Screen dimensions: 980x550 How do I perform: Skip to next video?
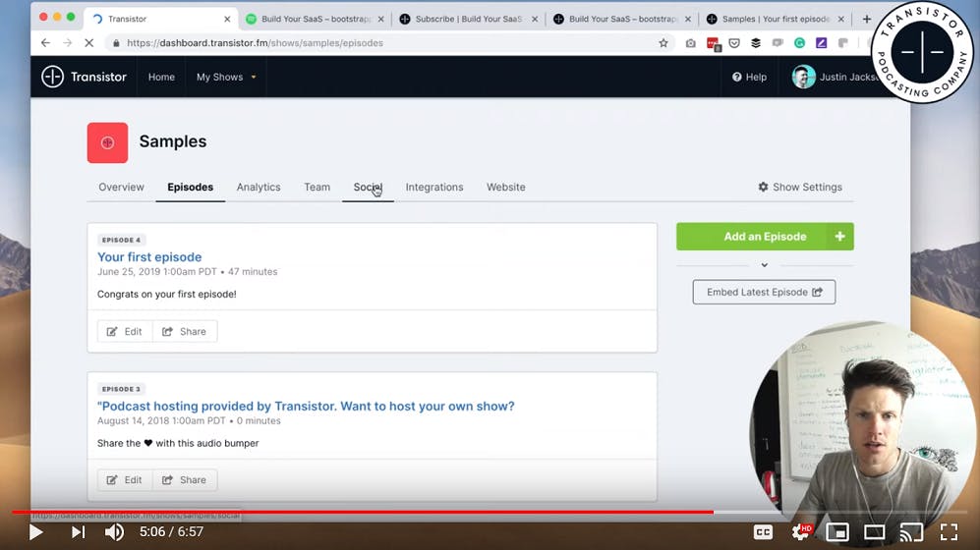coord(78,532)
